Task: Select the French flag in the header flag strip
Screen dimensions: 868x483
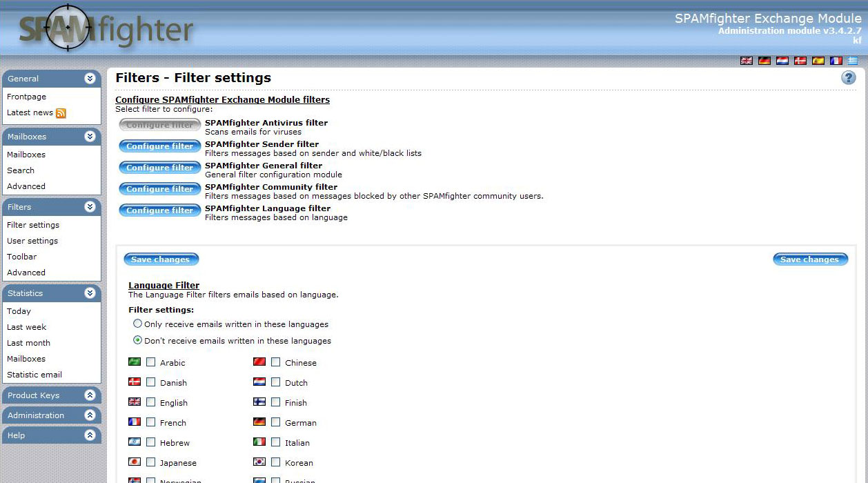Action: click(836, 61)
